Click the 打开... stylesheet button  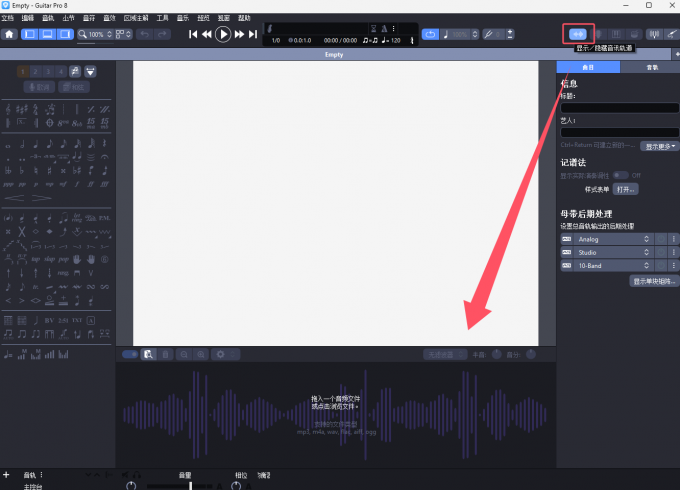point(626,189)
